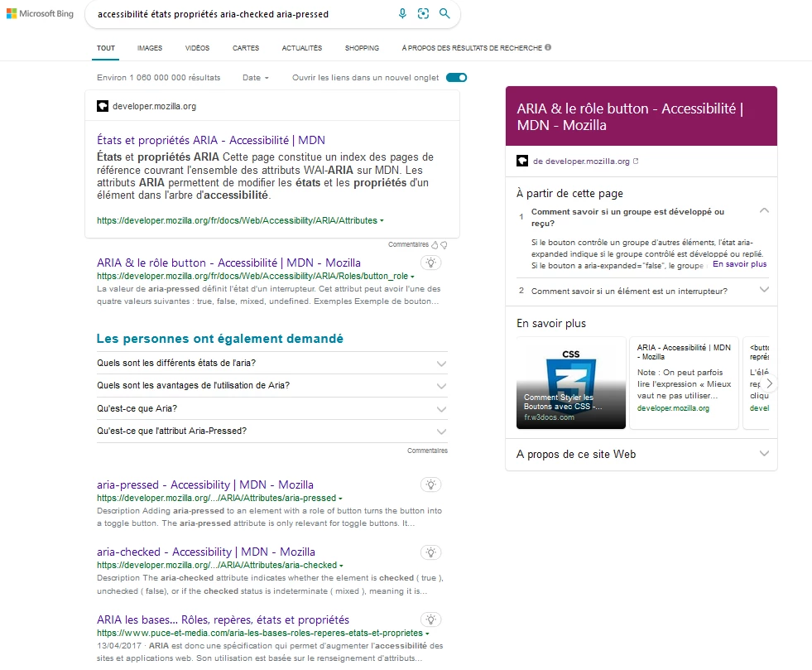Image resolution: width=812 pixels, height=670 pixels.
Task: Click external-link icon after de developer.mozilla.org
Action: point(636,161)
